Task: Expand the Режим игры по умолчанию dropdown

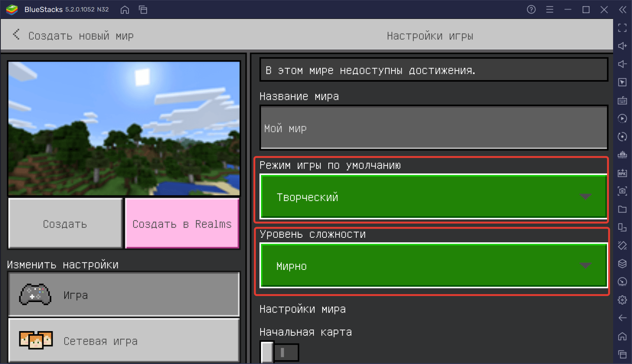Action: pyautogui.click(x=433, y=197)
